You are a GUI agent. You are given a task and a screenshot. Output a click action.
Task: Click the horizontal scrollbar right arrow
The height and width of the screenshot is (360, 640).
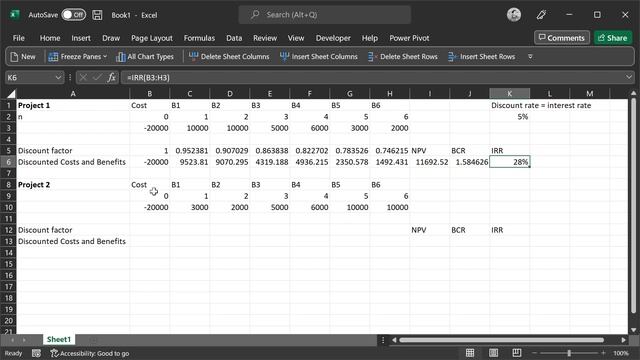623,340
